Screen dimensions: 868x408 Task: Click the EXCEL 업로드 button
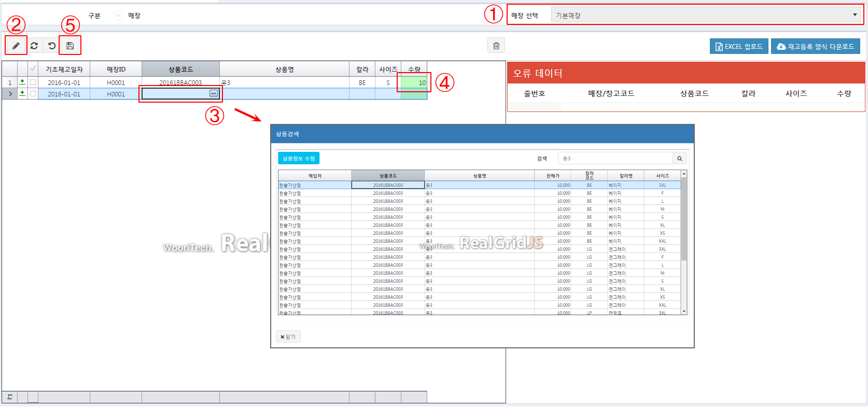point(739,46)
